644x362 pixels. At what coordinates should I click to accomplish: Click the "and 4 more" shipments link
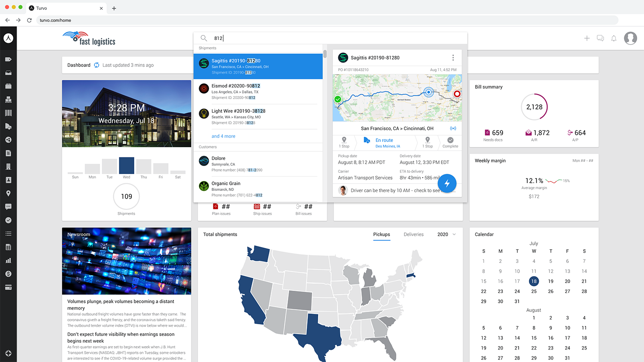(x=223, y=136)
